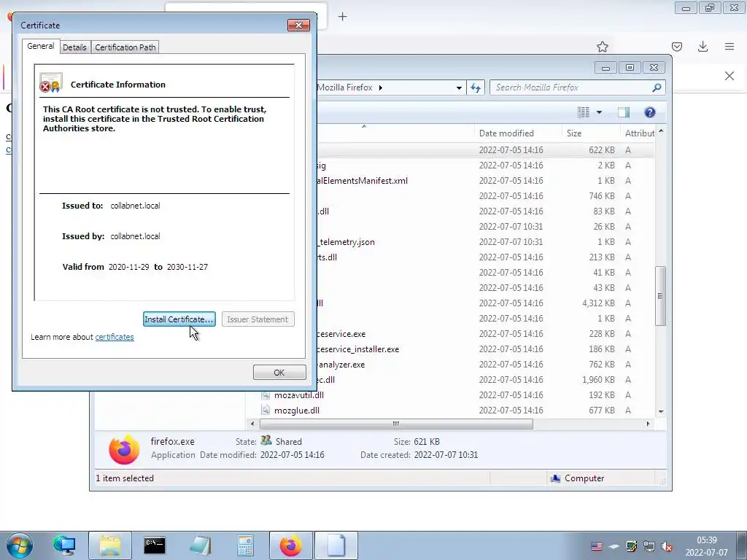747x560 pixels.
Task: Click the scroll-down arrow of the file list
Action: [661, 411]
